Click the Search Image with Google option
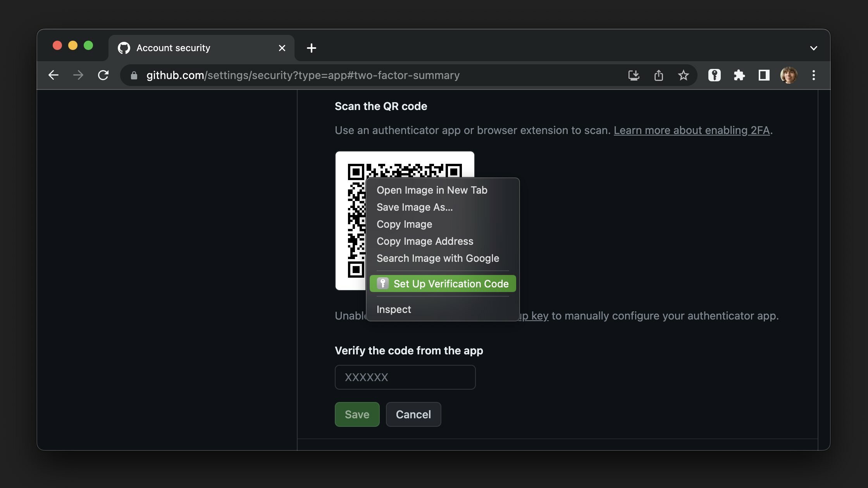Image resolution: width=868 pixels, height=488 pixels. click(x=437, y=259)
